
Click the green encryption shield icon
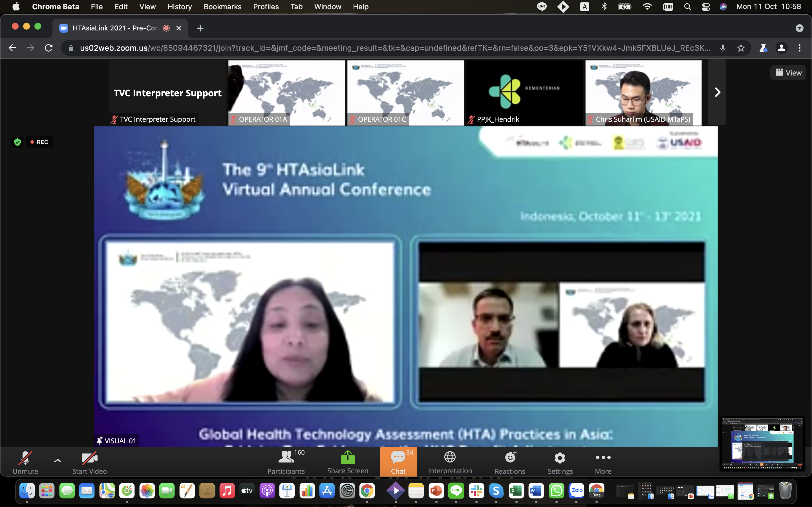coord(17,142)
